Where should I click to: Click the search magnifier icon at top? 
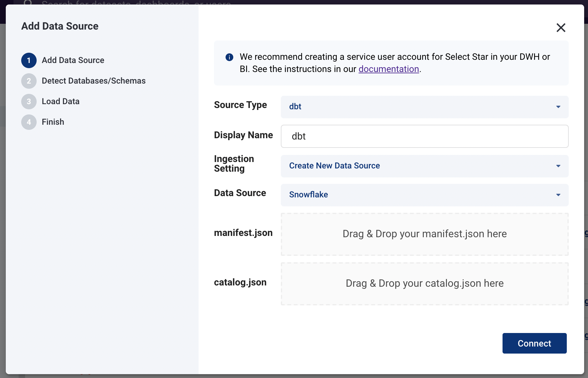tap(28, 3)
